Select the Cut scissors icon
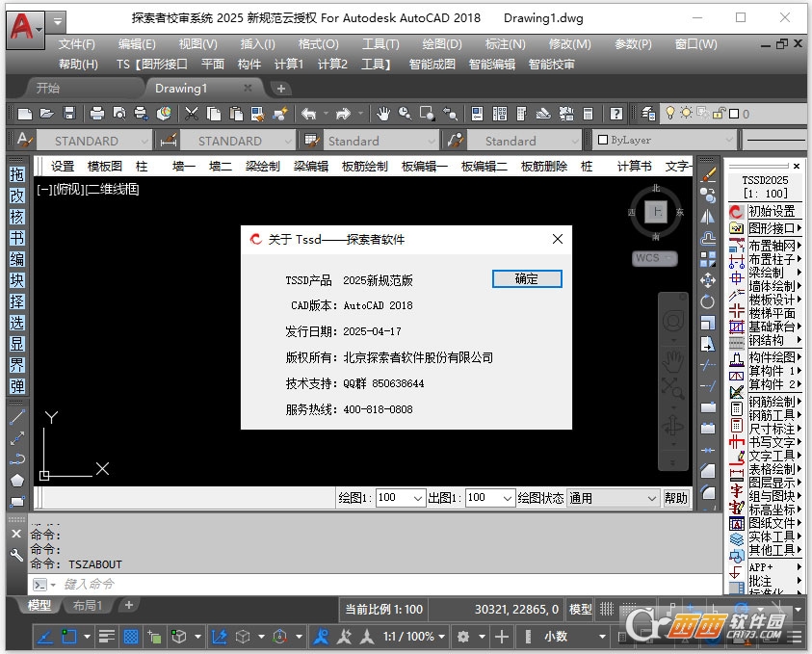The image size is (812, 654). coord(192,114)
